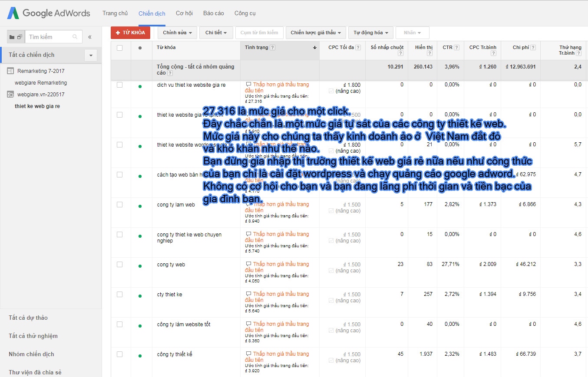Open Tất cả thử nghiệm in sidebar
Viewport: 588px width, 377px height.
33,336
